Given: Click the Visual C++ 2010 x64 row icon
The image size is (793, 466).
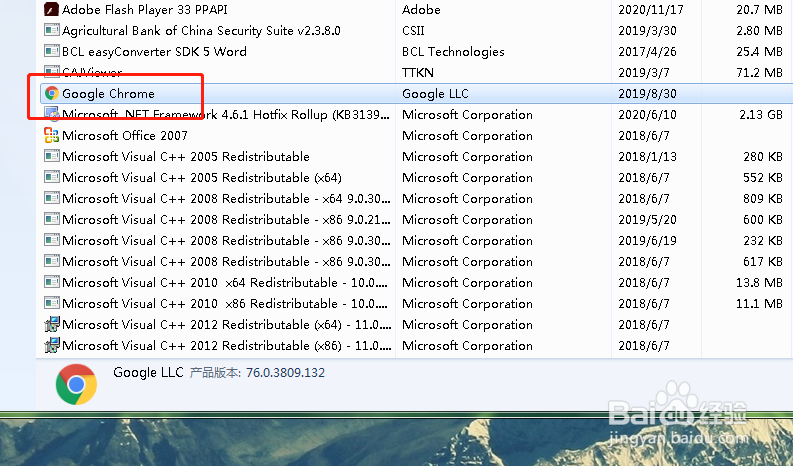Looking at the screenshot, I should (52, 282).
